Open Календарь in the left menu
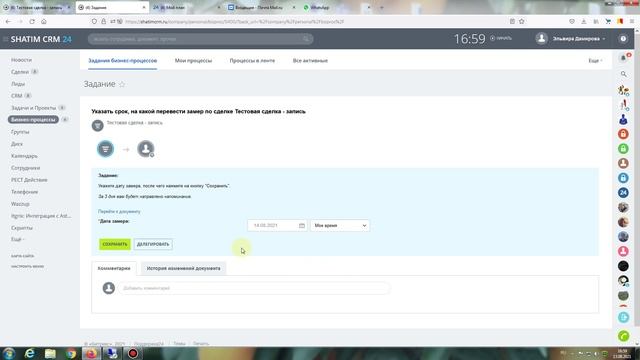The image size is (640, 360). pos(24,156)
